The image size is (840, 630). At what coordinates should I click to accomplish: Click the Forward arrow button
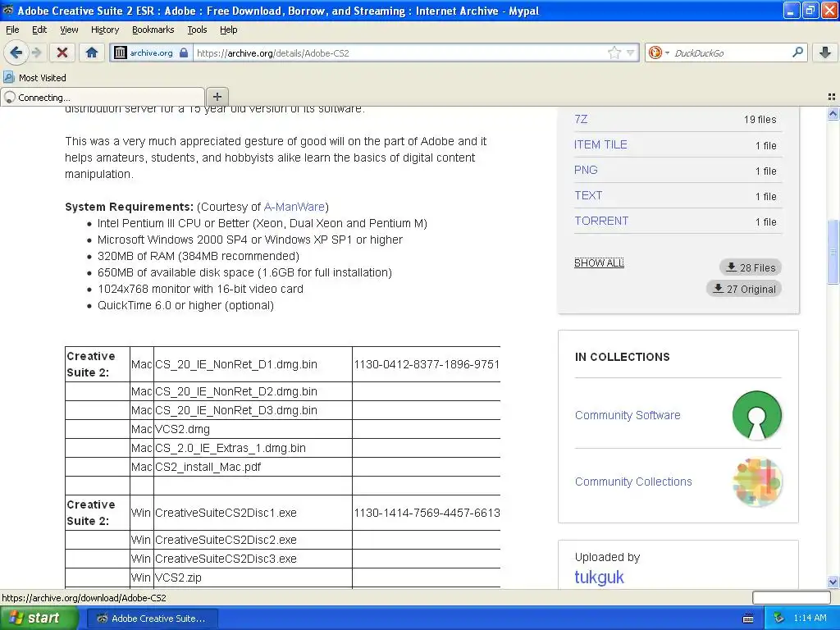click(x=37, y=52)
